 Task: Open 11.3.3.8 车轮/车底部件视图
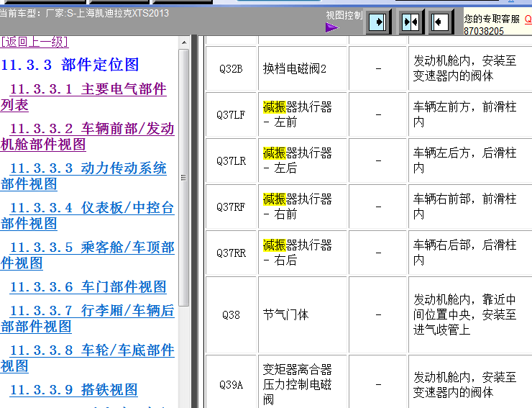(87, 358)
